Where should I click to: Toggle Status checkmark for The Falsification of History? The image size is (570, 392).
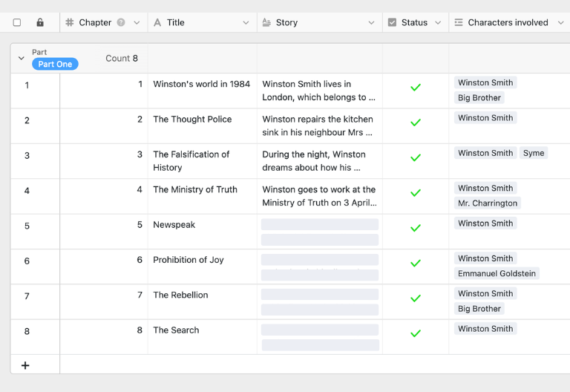(x=416, y=158)
